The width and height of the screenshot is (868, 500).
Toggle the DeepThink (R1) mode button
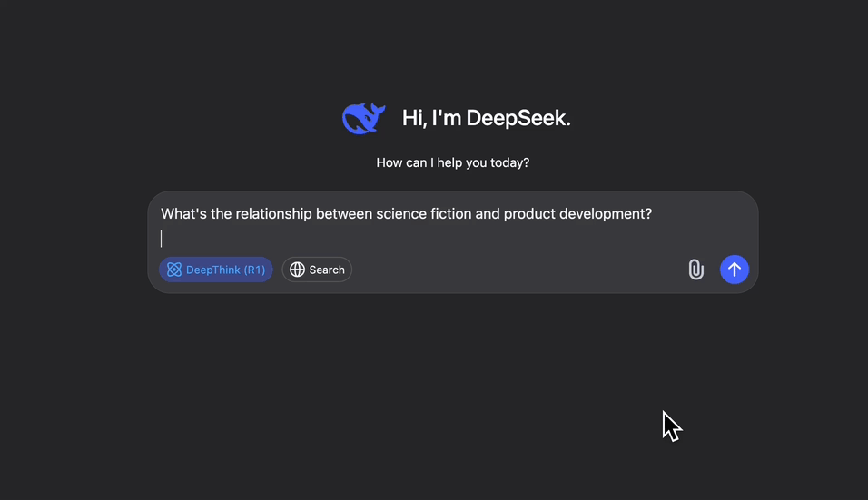point(216,270)
